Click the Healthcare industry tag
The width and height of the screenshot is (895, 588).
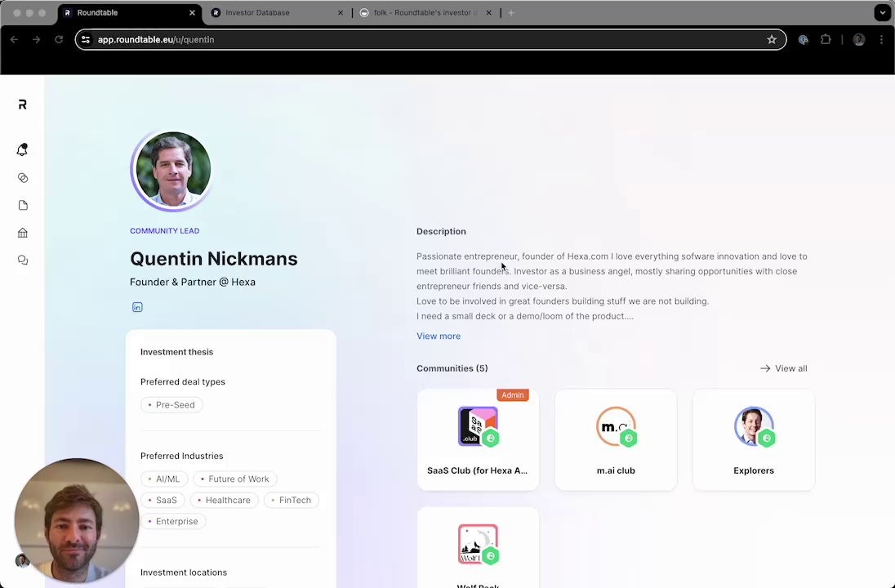point(224,500)
